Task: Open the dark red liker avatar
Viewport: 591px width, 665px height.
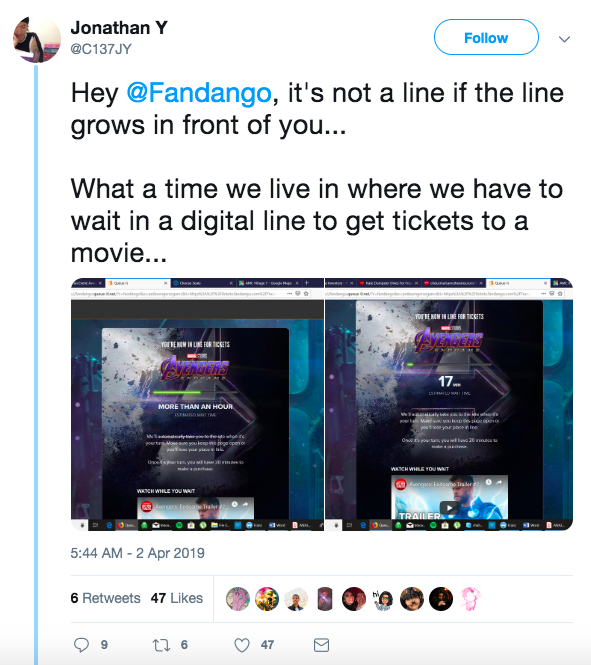Action: [x=354, y=599]
